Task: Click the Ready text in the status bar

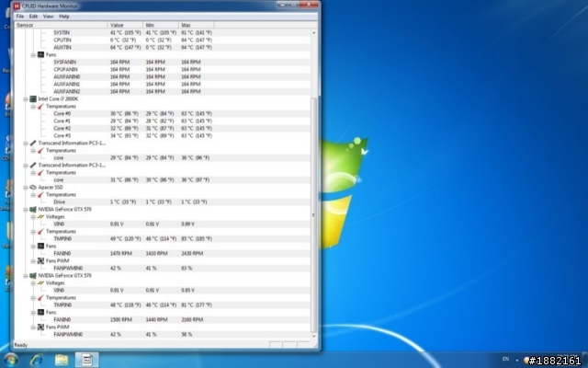Action: click(x=20, y=345)
